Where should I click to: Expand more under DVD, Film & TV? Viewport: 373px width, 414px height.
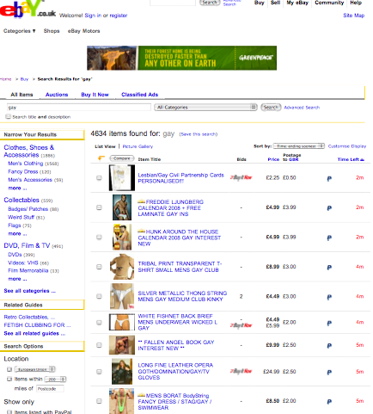[x=17, y=279]
